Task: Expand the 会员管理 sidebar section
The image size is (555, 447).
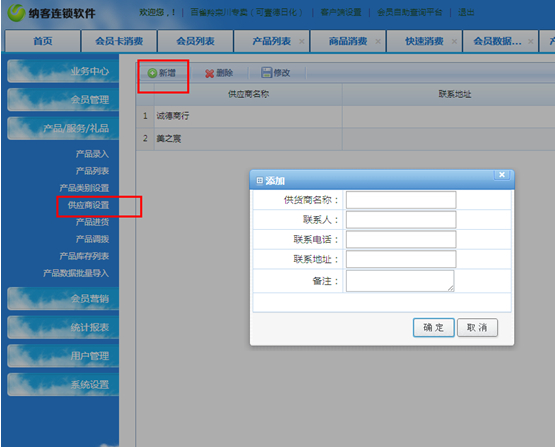Action: coord(63,100)
